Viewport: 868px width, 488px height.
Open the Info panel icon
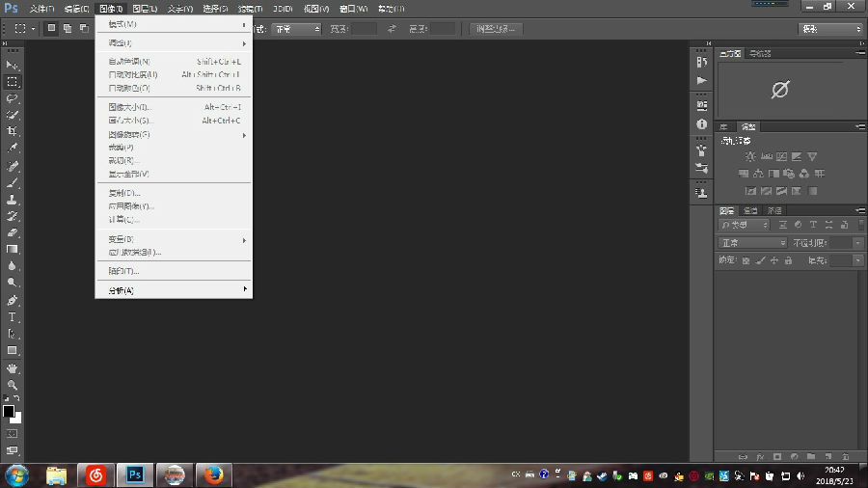point(701,124)
